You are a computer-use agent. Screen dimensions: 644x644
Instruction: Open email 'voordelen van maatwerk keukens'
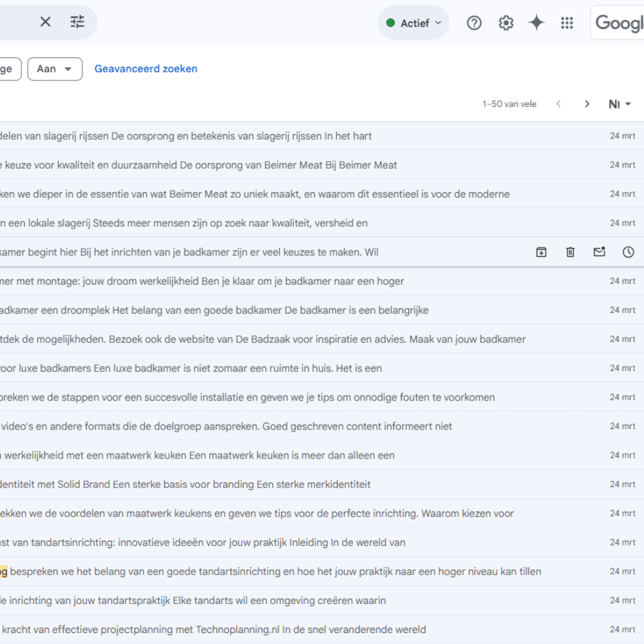[x=322, y=513]
